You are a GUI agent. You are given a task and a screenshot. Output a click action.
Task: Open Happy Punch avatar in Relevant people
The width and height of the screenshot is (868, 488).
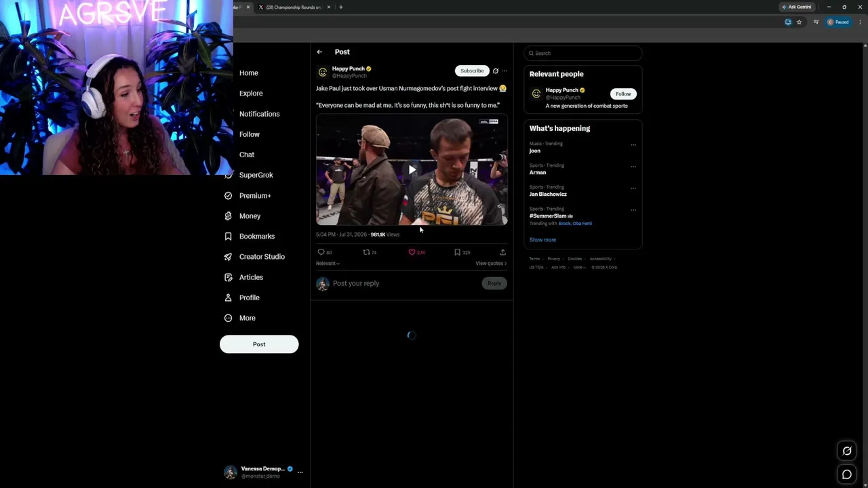pyautogui.click(x=536, y=94)
